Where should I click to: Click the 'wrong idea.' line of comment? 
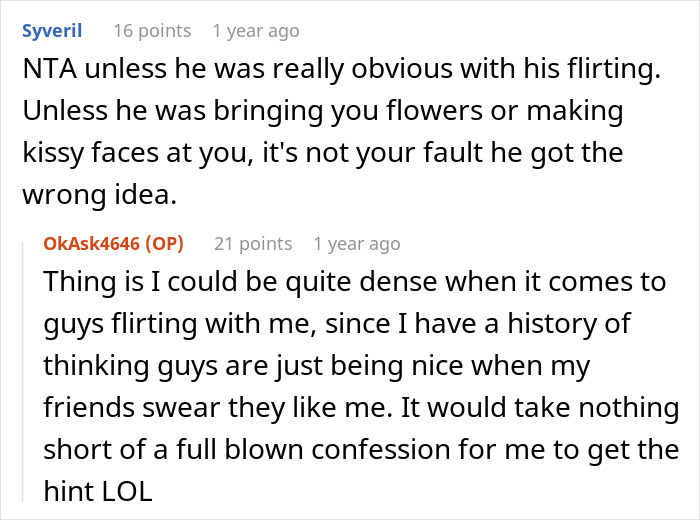100,195
